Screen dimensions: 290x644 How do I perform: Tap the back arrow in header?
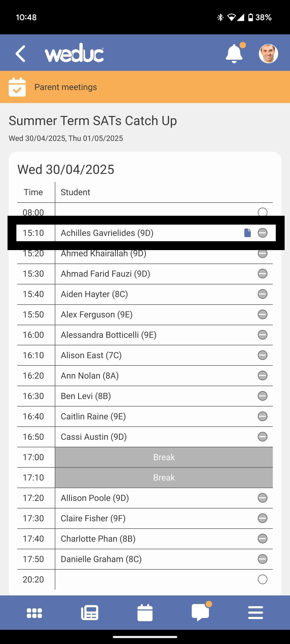pyautogui.click(x=21, y=53)
